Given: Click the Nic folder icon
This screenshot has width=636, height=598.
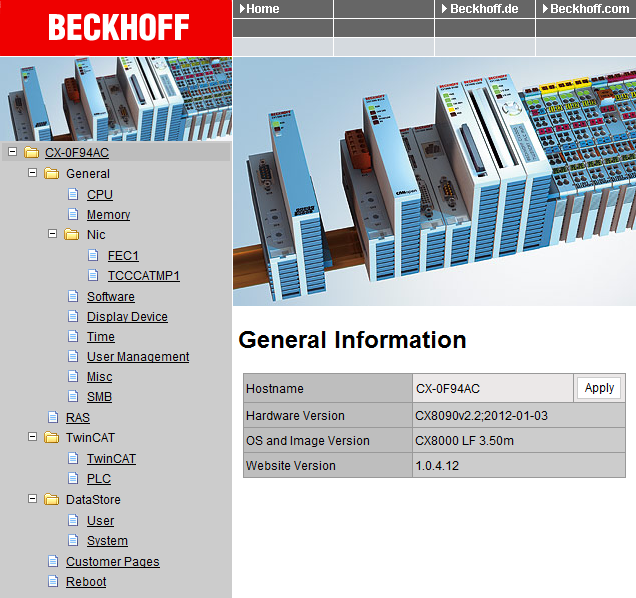Looking at the screenshot, I should pyautogui.click(x=71, y=234).
